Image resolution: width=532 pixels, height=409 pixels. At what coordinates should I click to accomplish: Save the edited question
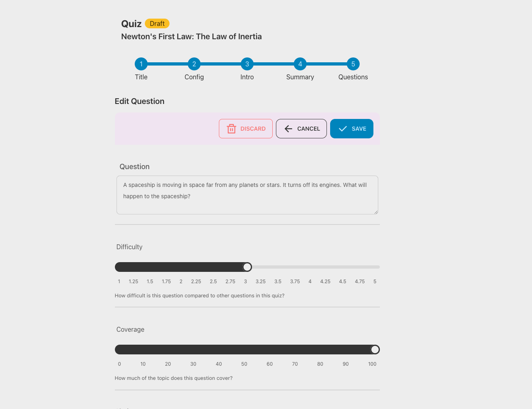pyautogui.click(x=352, y=129)
